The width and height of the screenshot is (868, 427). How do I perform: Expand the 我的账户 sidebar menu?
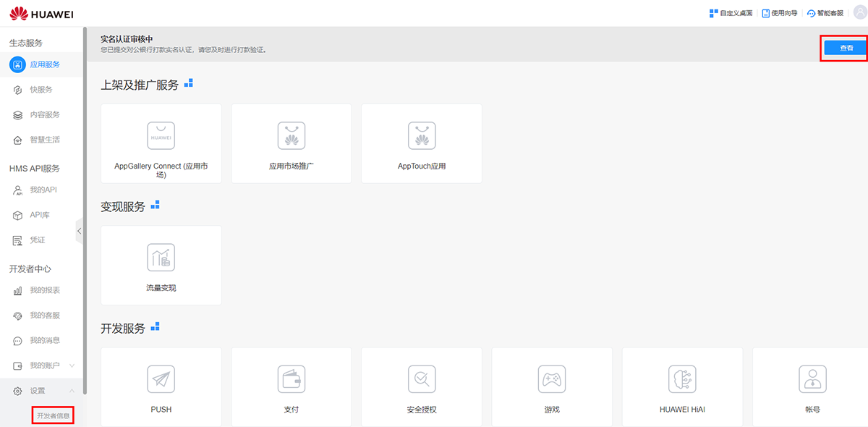72,365
